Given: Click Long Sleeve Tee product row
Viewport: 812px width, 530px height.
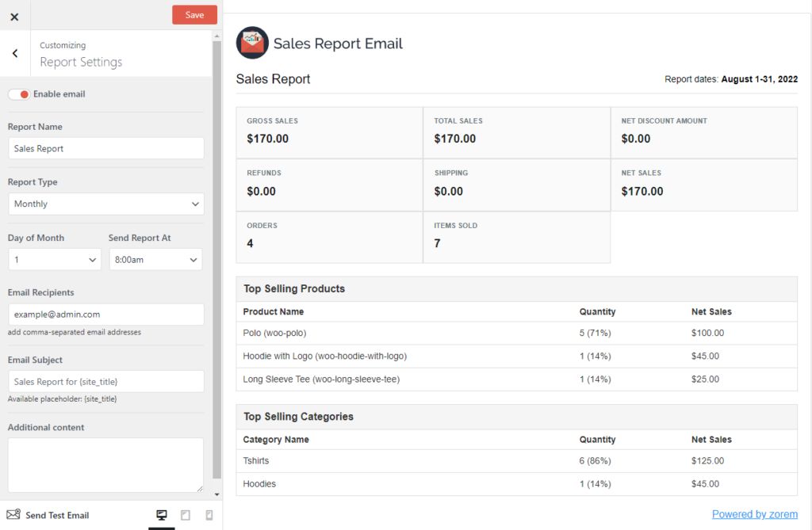Looking at the screenshot, I should (517, 379).
